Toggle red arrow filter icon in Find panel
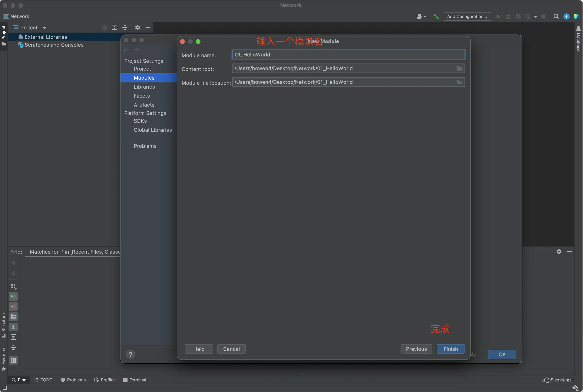Screen dimensions: 583x392 [x=13, y=307]
